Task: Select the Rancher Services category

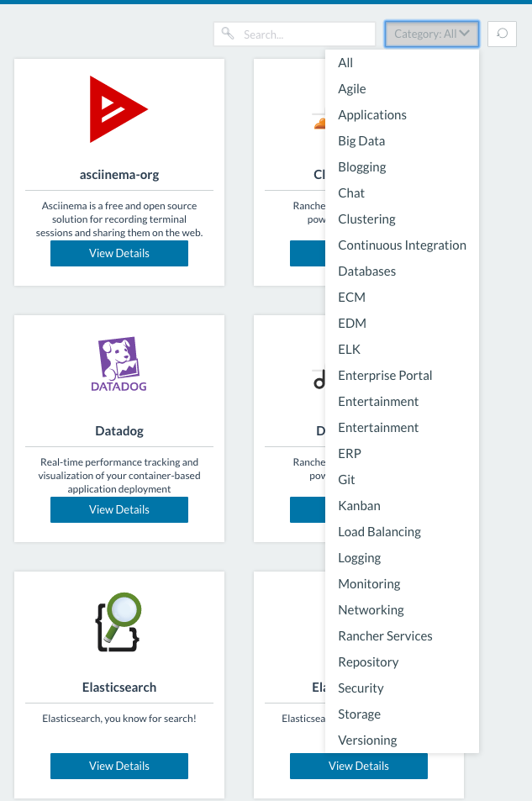Action: [385, 636]
